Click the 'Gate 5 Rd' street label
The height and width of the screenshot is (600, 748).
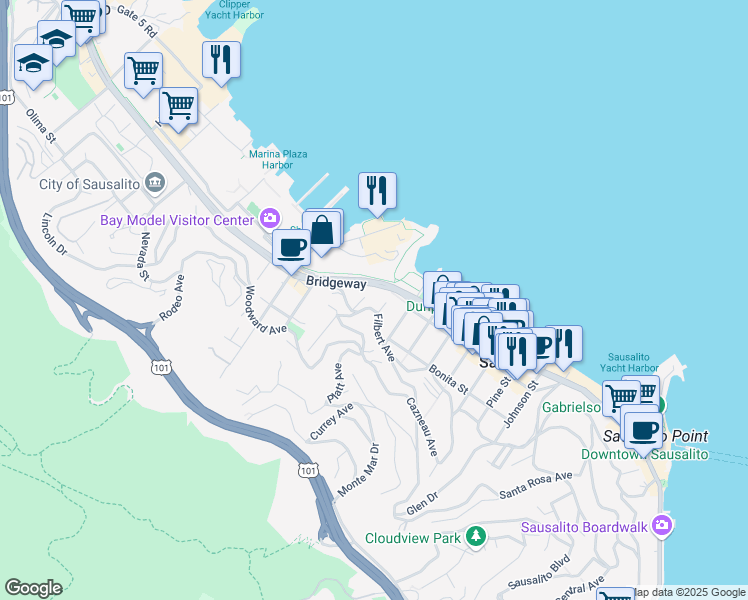(x=137, y=21)
